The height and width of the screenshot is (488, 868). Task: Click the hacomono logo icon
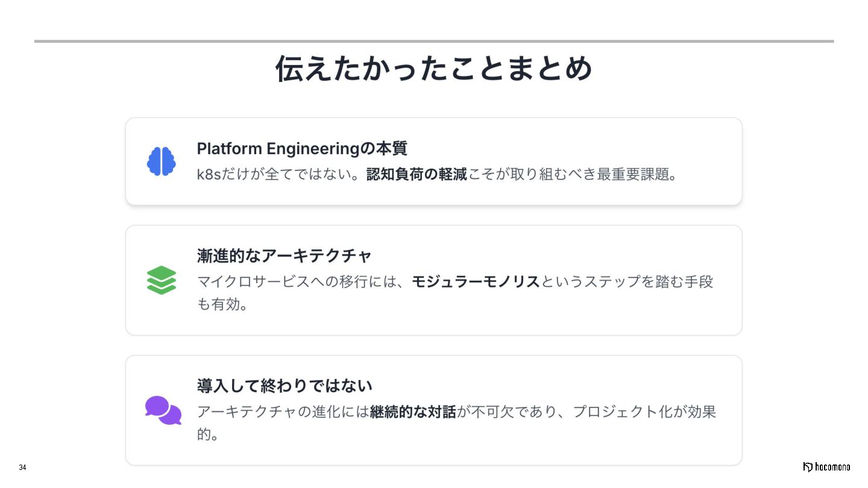click(x=808, y=467)
